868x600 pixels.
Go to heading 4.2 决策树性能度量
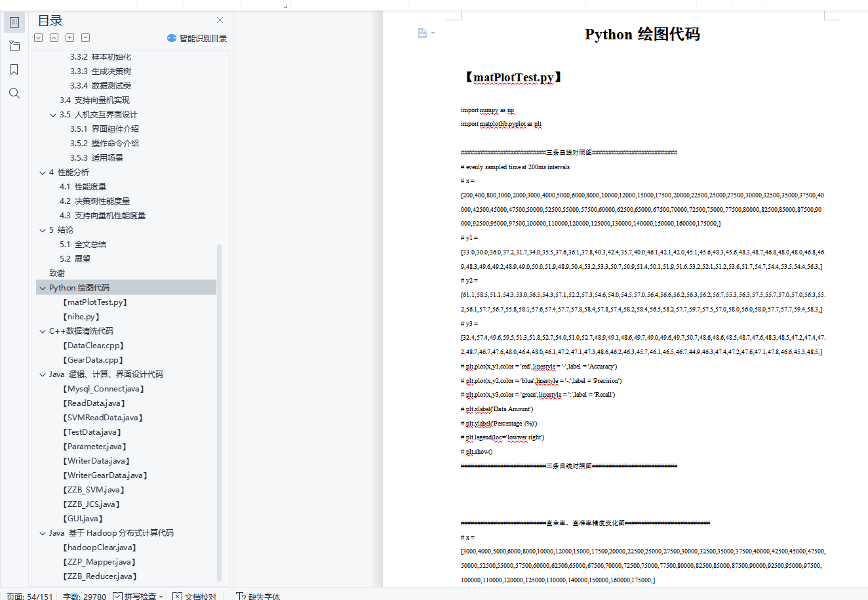point(94,201)
